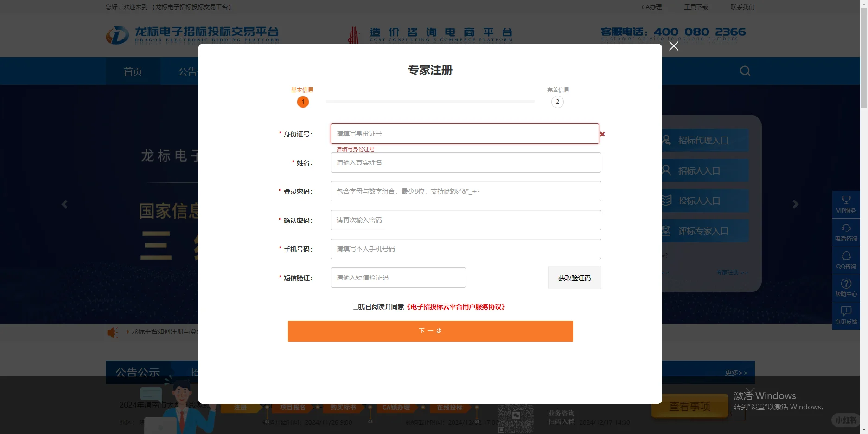
Task: Request an SMS code via 获取验证码
Action: [x=574, y=278]
